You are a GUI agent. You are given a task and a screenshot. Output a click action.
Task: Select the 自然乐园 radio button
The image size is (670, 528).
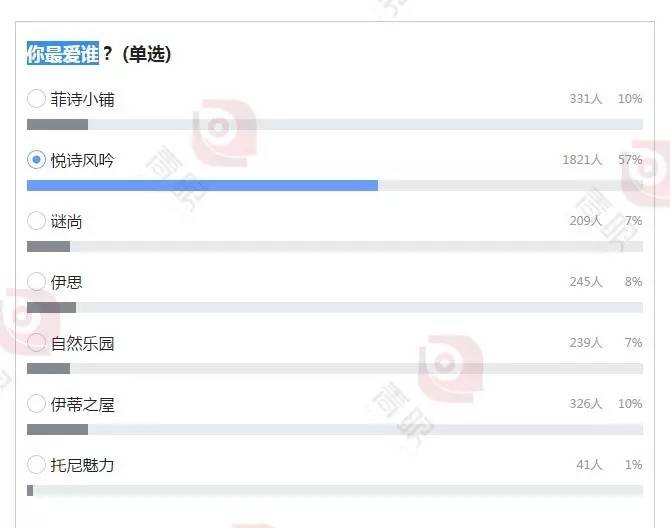pyautogui.click(x=36, y=343)
